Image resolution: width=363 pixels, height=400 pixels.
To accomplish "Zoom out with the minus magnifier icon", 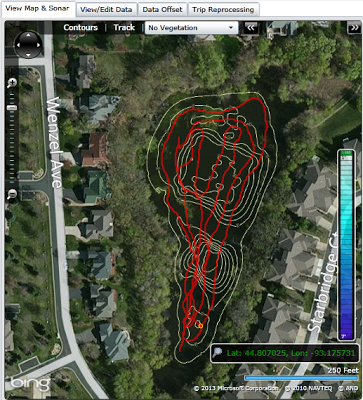I will 12,194.
